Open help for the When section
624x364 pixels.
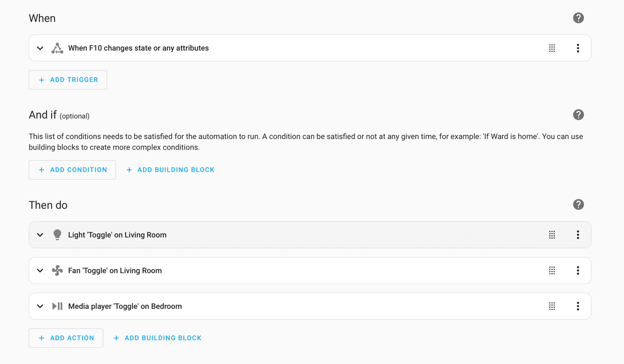pyautogui.click(x=578, y=18)
